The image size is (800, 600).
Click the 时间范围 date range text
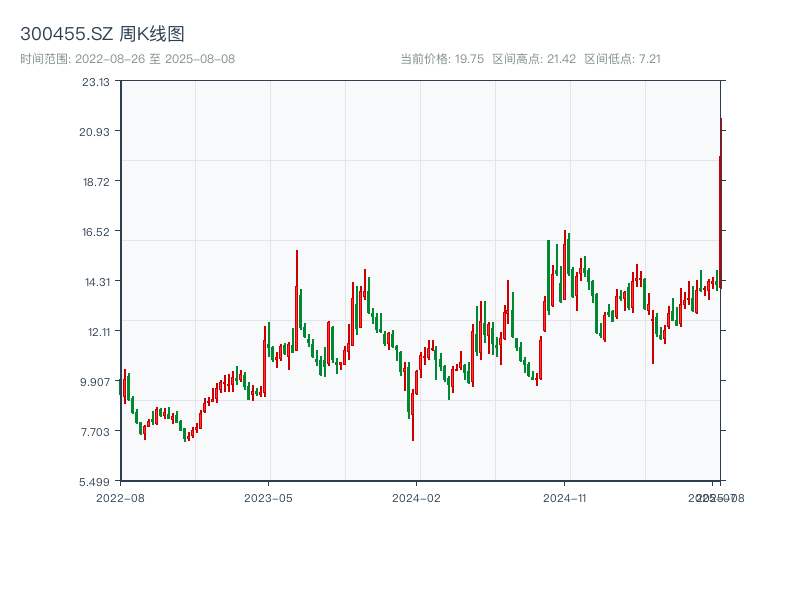[x=127, y=59]
